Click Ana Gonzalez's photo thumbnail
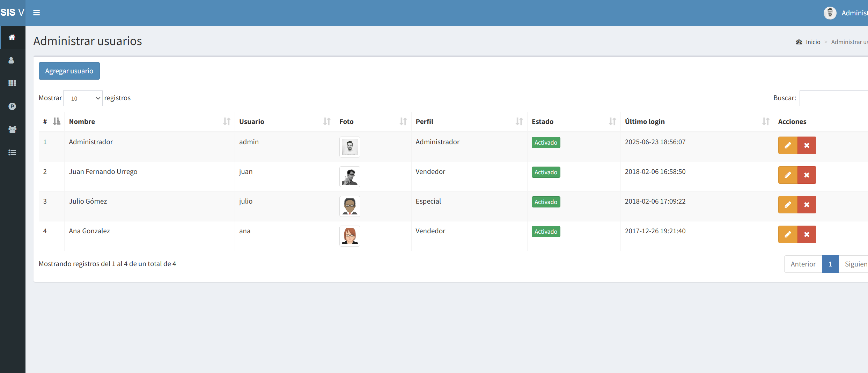Image resolution: width=868 pixels, height=373 pixels. click(x=350, y=236)
